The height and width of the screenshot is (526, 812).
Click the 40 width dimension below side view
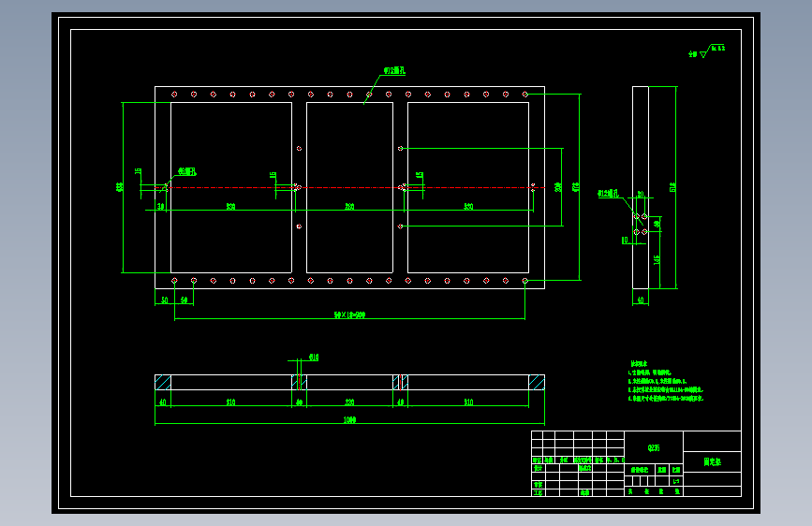point(641,300)
